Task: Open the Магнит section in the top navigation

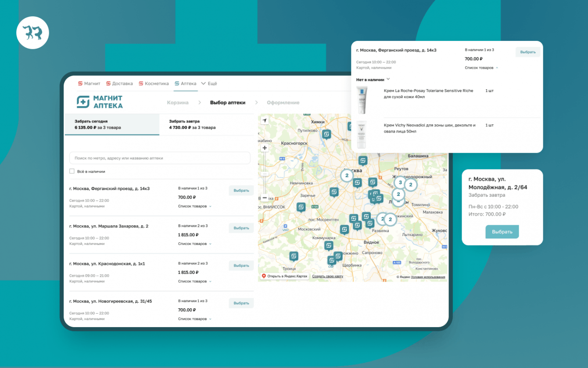Action: (x=89, y=83)
